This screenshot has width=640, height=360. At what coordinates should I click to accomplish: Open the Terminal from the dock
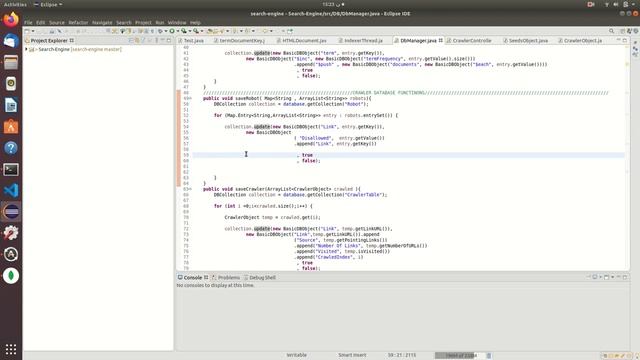11,169
